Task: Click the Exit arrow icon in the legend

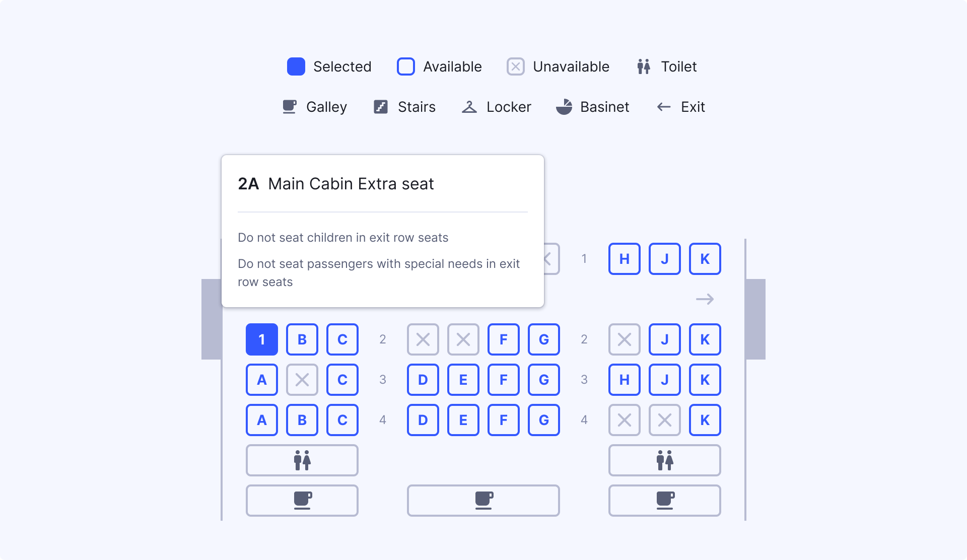Action: (663, 107)
